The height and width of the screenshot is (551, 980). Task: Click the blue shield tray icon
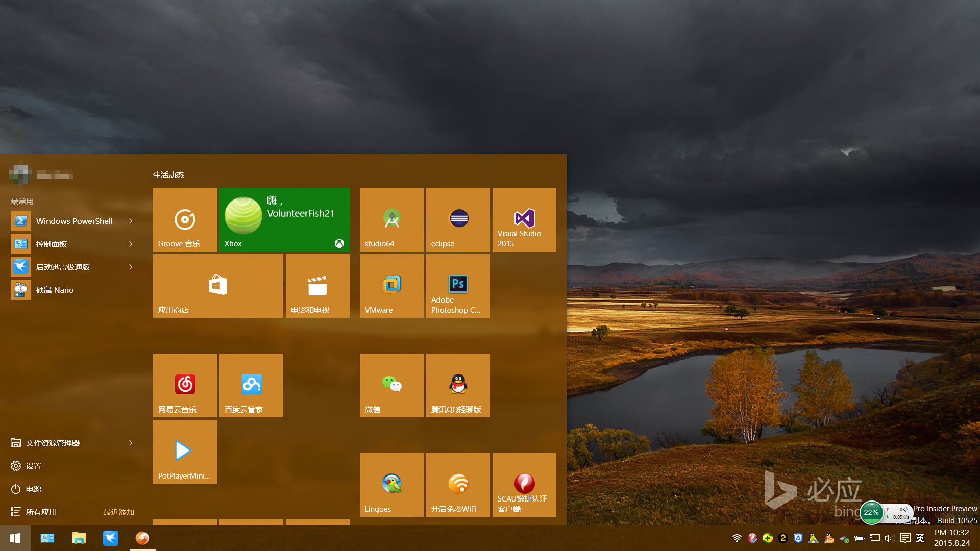798,538
